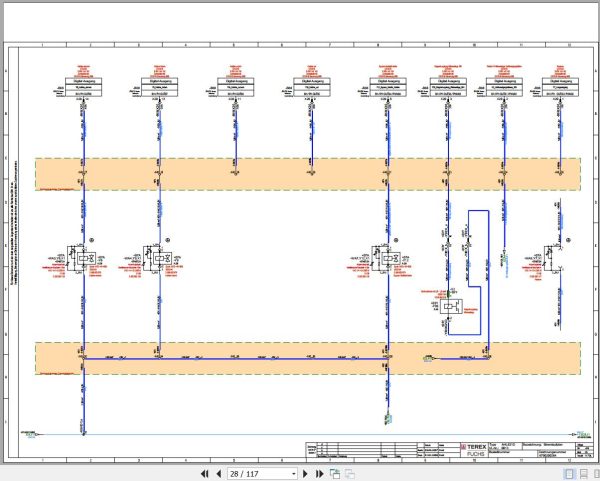This screenshot has width=600, height=481.
Task: Jump to the last page
Action: tap(320, 474)
